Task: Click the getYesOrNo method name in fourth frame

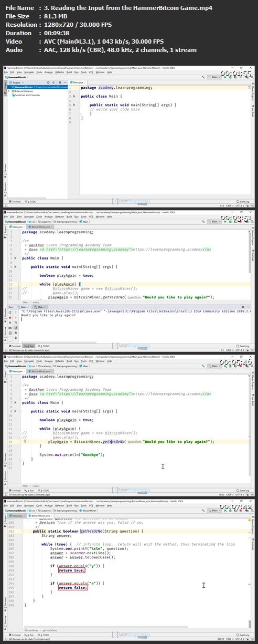Action: coord(92,531)
